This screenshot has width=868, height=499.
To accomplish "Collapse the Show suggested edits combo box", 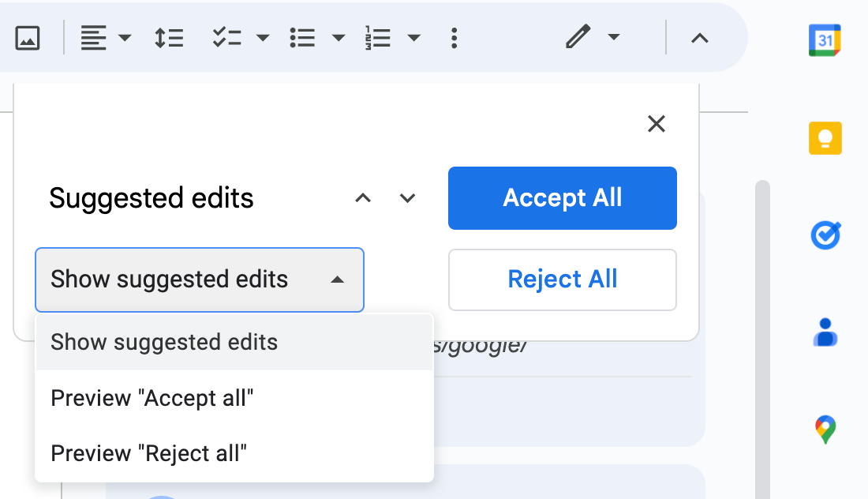I will (200, 280).
